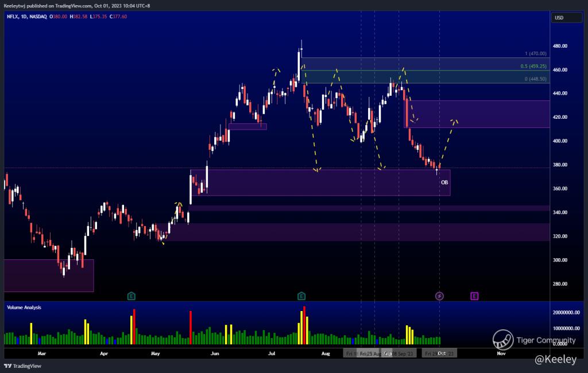Select the OB text label on chart
The width and height of the screenshot is (588, 373).
coord(444,182)
